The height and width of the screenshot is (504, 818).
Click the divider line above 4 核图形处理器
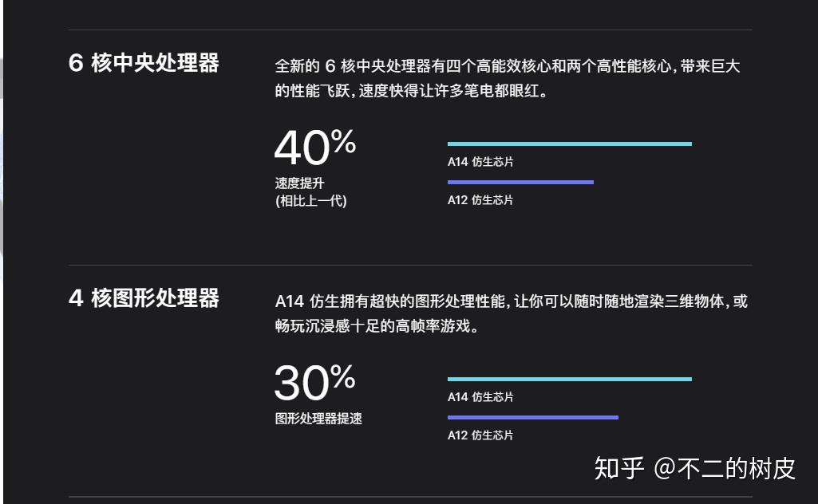click(410, 265)
